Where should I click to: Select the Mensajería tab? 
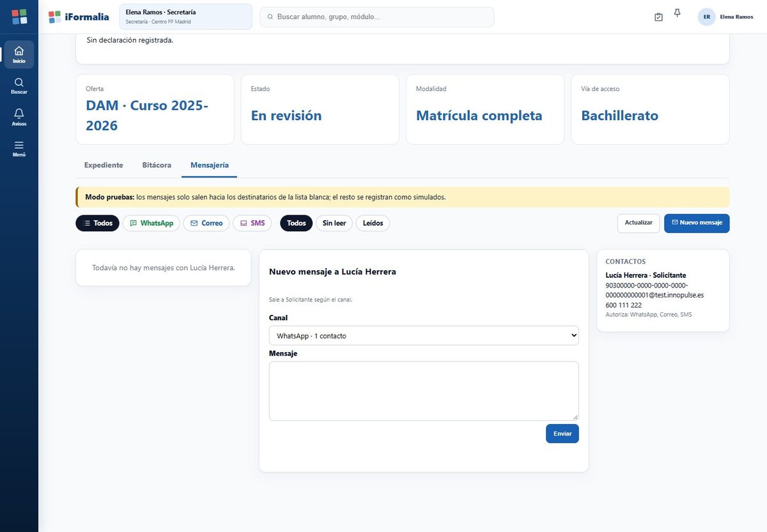pyautogui.click(x=210, y=165)
